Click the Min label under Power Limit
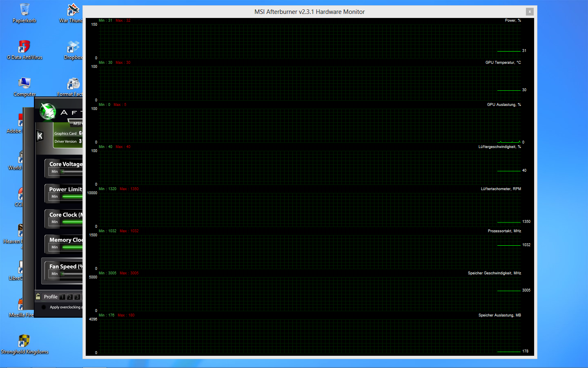This screenshot has height=368, width=588. coord(55,197)
